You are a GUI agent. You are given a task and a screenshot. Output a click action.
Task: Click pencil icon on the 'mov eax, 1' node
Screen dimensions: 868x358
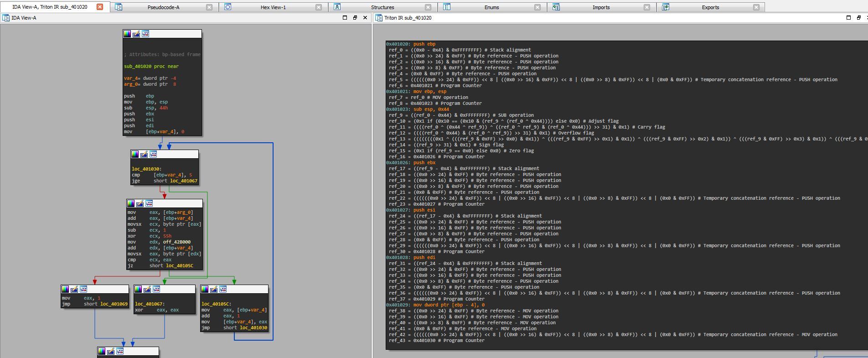click(x=74, y=289)
